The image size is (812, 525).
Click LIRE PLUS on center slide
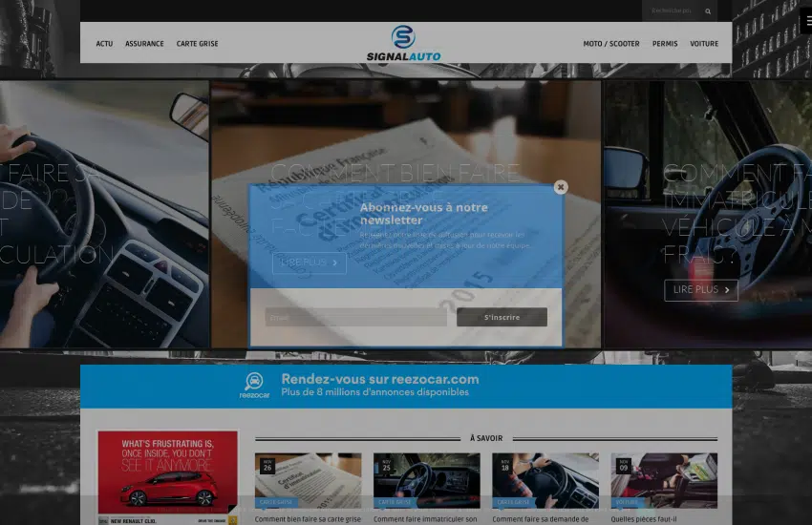coord(310,262)
